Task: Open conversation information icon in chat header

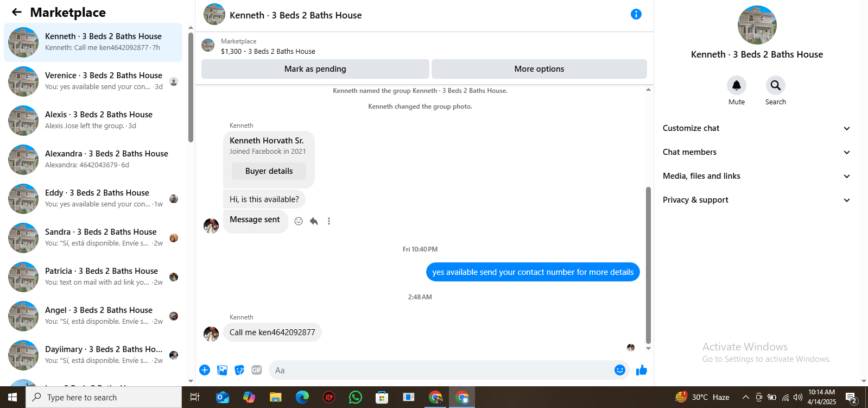Action: (636, 14)
